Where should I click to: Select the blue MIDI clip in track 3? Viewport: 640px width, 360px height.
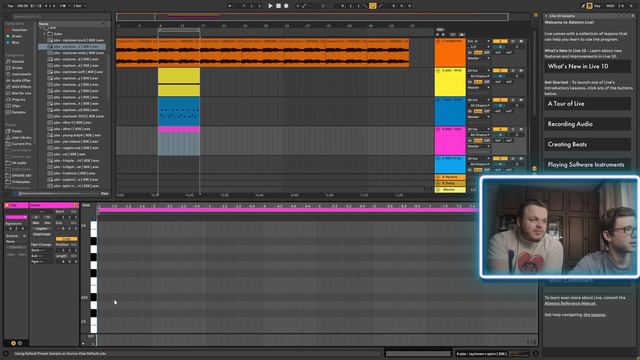(179, 111)
